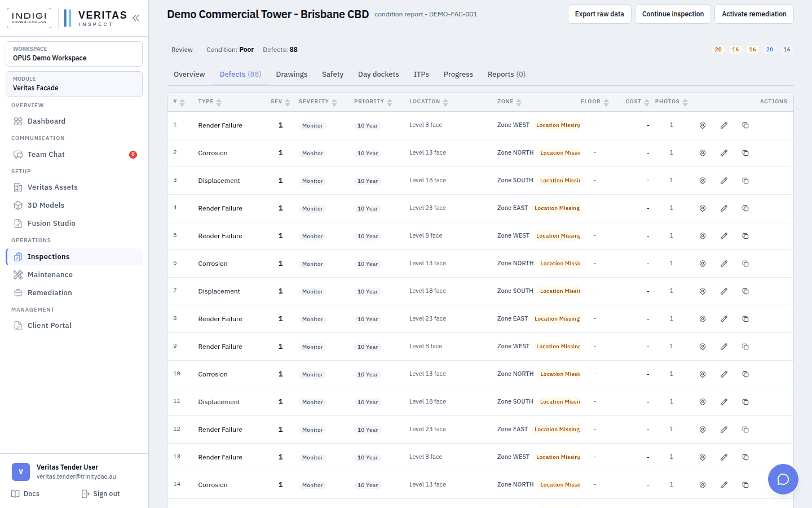Go to Veritas Assets

click(74, 187)
